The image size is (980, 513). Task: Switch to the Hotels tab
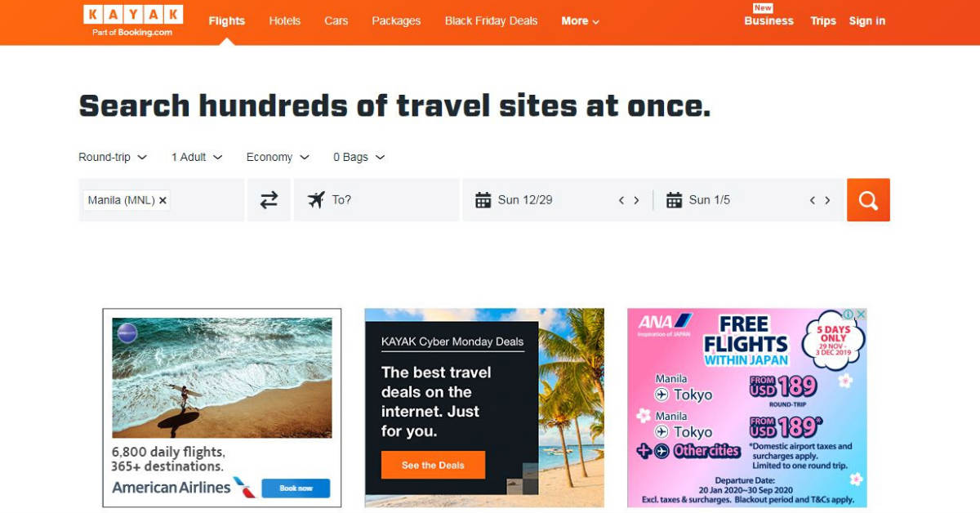click(284, 21)
